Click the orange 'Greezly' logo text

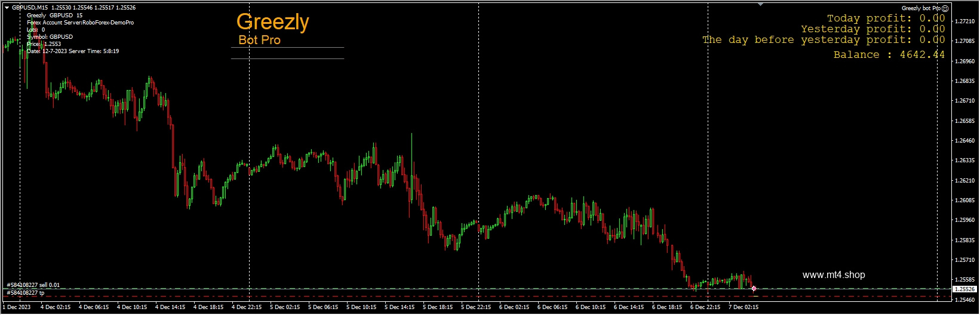(273, 21)
